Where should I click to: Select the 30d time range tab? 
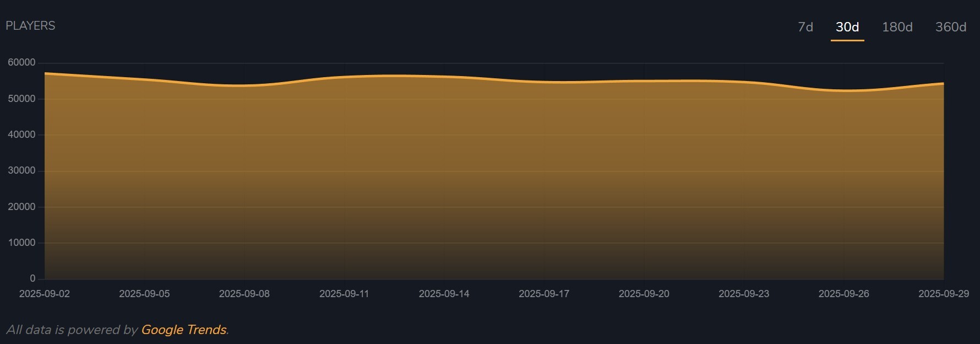[x=847, y=27]
